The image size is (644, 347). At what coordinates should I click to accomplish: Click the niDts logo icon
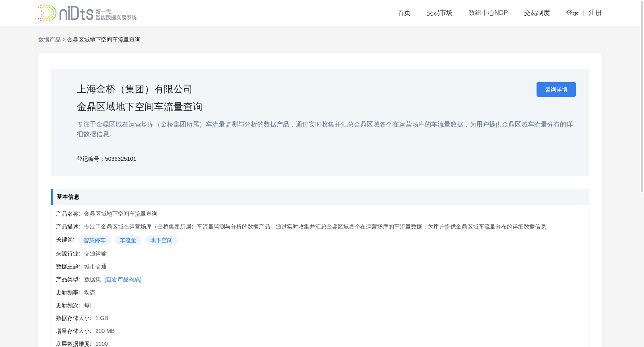click(87, 13)
